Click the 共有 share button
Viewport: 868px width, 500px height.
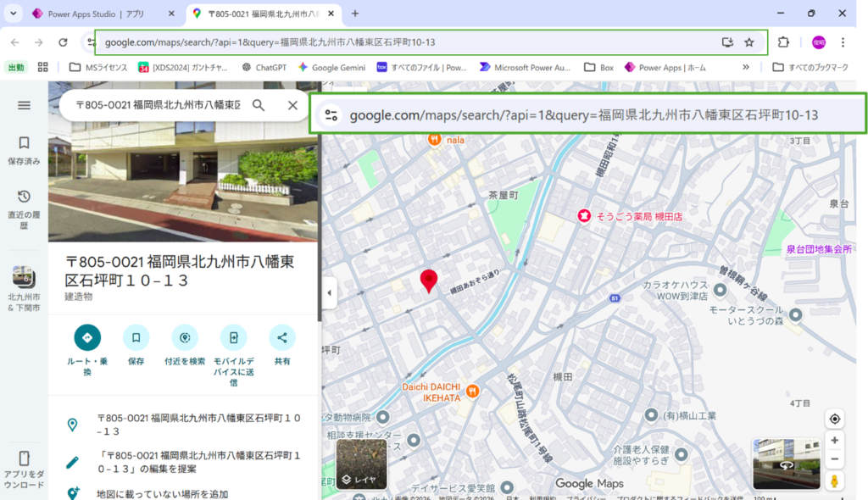pyautogui.click(x=282, y=337)
